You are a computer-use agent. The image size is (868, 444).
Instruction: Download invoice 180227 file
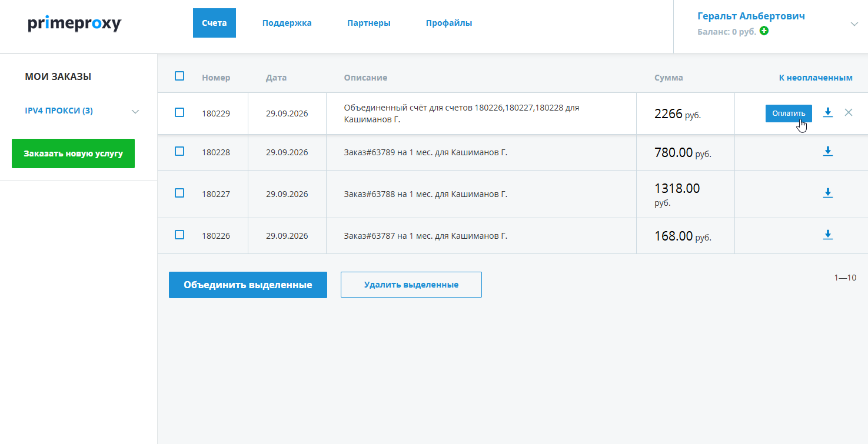point(828,193)
